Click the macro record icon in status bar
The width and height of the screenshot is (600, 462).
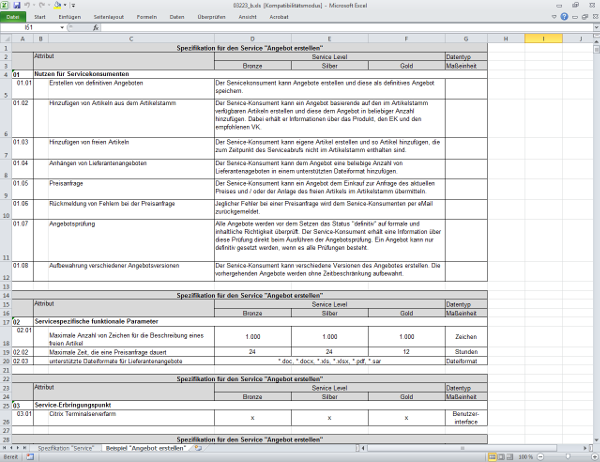[27, 457]
